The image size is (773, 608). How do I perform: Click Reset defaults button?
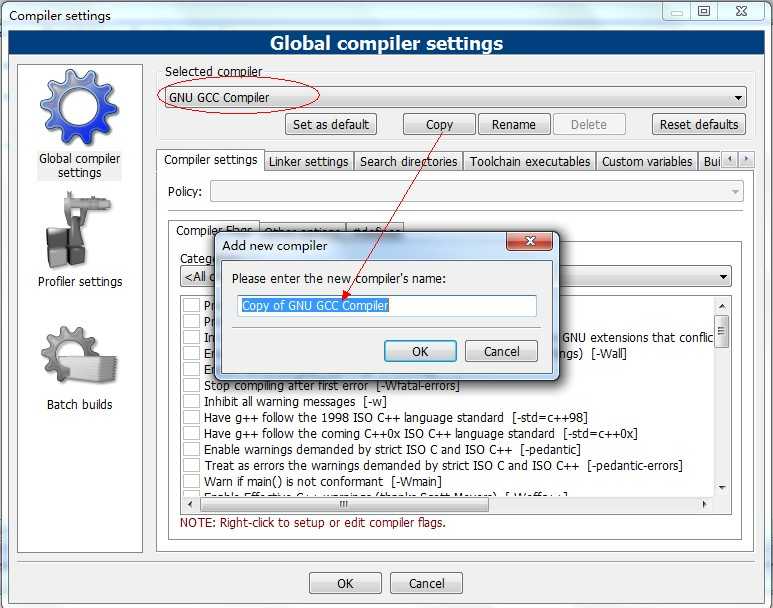point(699,124)
